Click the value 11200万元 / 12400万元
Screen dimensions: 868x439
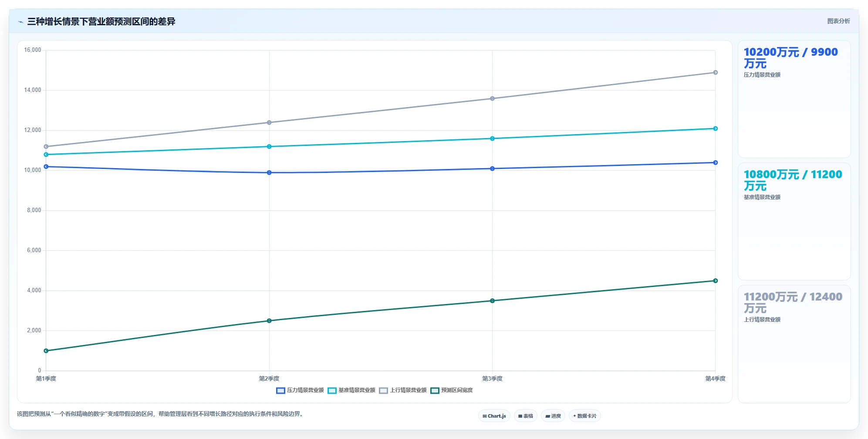coord(793,303)
